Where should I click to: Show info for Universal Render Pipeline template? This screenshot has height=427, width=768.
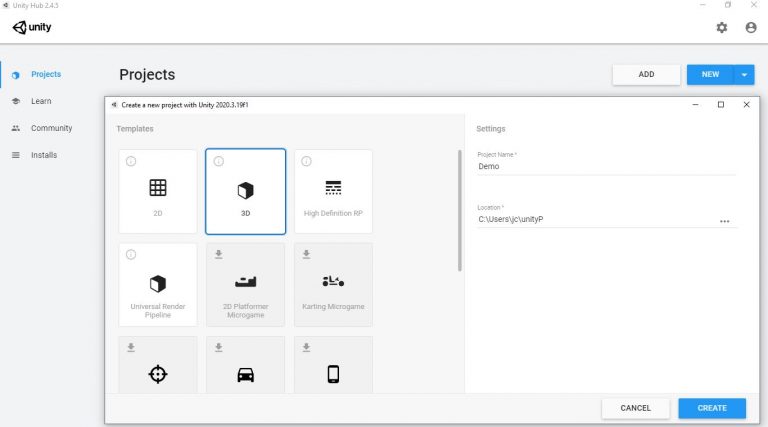(131, 254)
